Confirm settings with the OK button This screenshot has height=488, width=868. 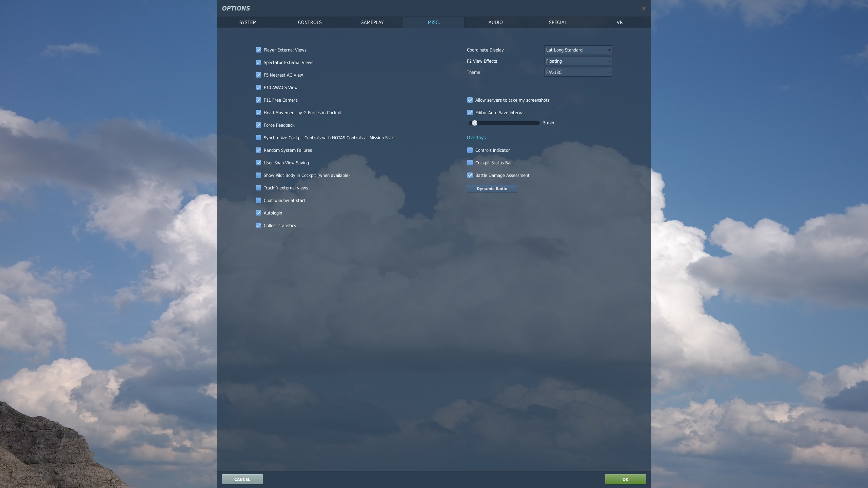625,479
